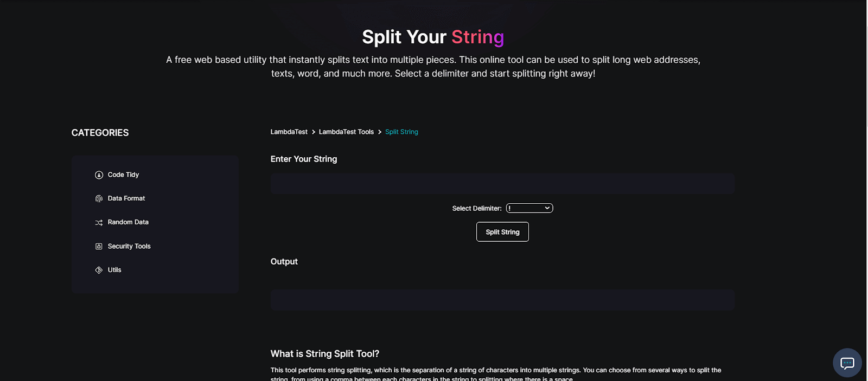The image size is (868, 381).
Task: Select the Code Tidy category icon
Action: (x=98, y=175)
